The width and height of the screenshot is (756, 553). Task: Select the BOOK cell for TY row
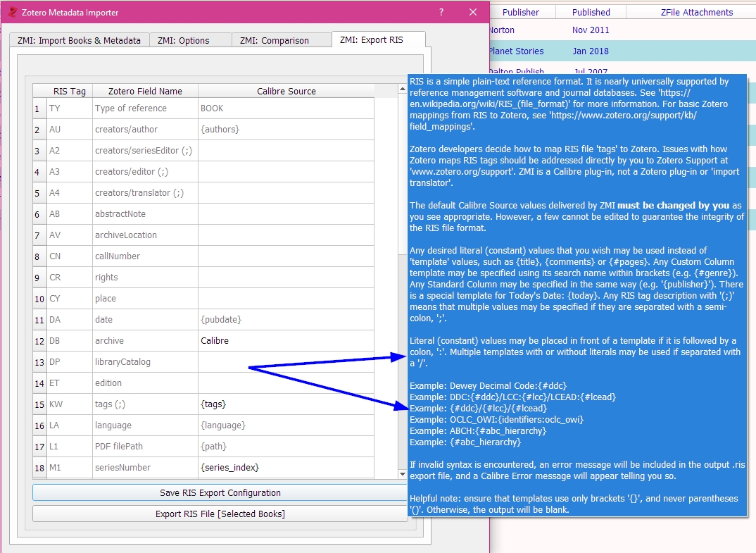286,108
